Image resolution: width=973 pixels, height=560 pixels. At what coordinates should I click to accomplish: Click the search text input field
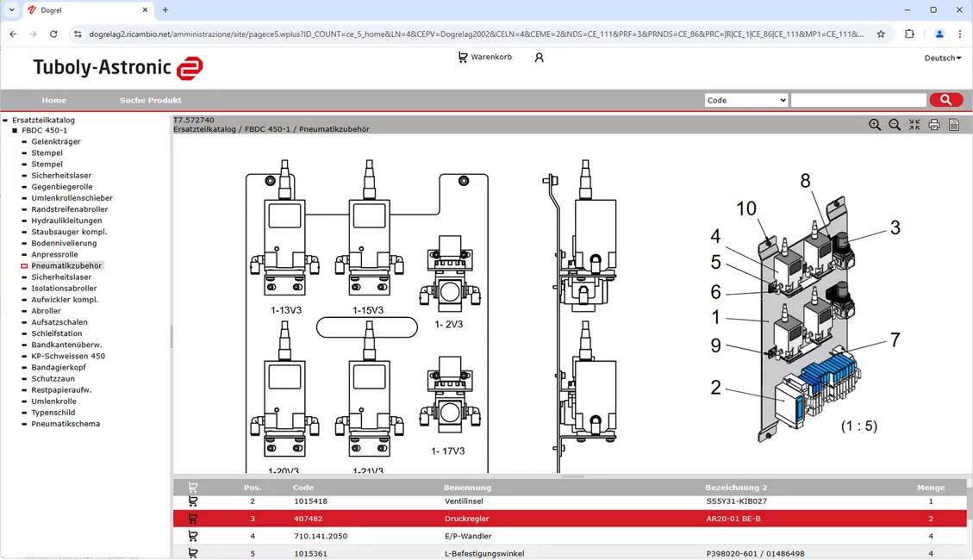(x=858, y=100)
